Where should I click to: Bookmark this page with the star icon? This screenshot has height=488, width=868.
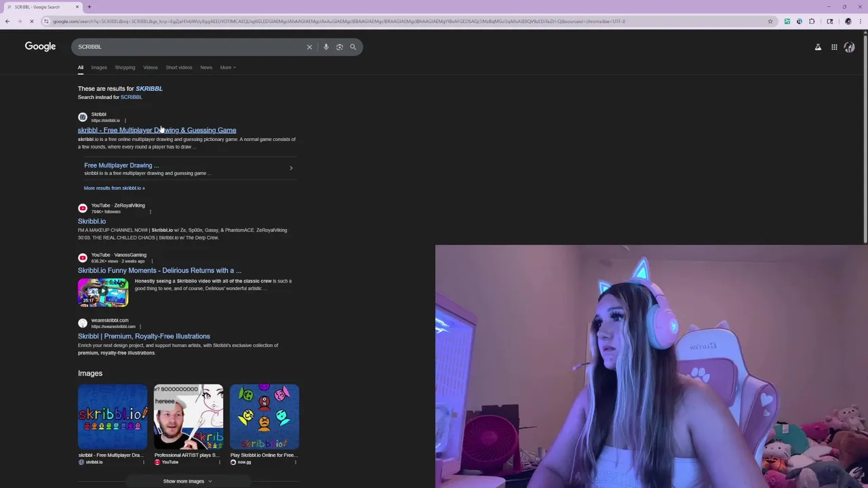pyautogui.click(x=770, y=21)
